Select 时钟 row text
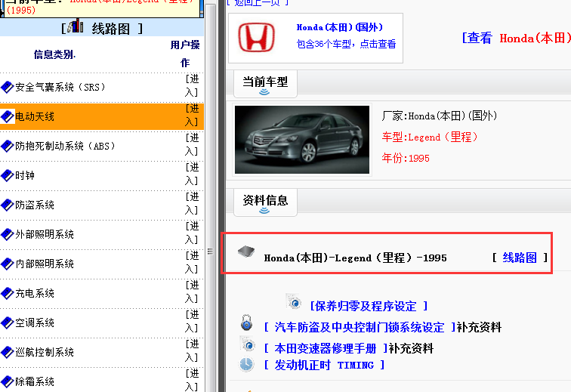The width and height of the screenshot is (571, 392). 25,175
